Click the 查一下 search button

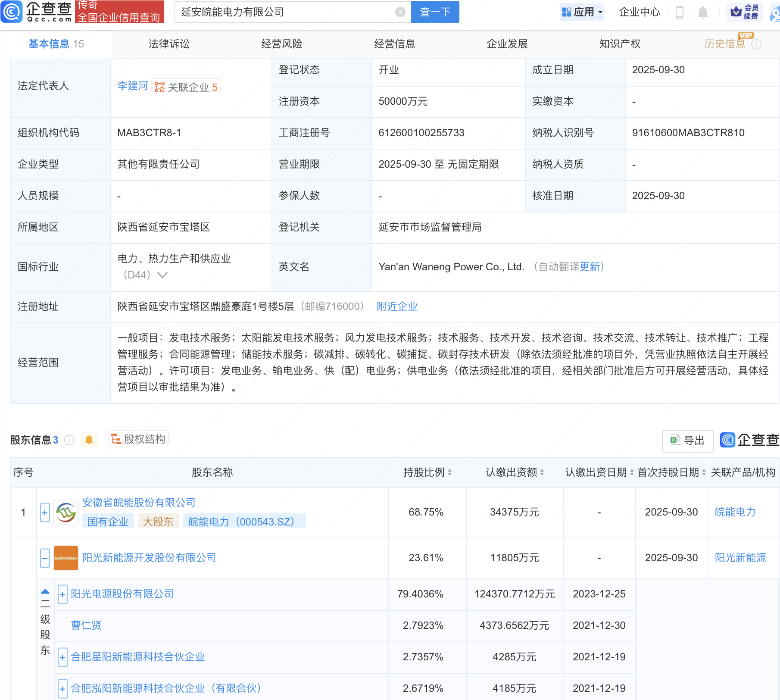coord(435,12)
